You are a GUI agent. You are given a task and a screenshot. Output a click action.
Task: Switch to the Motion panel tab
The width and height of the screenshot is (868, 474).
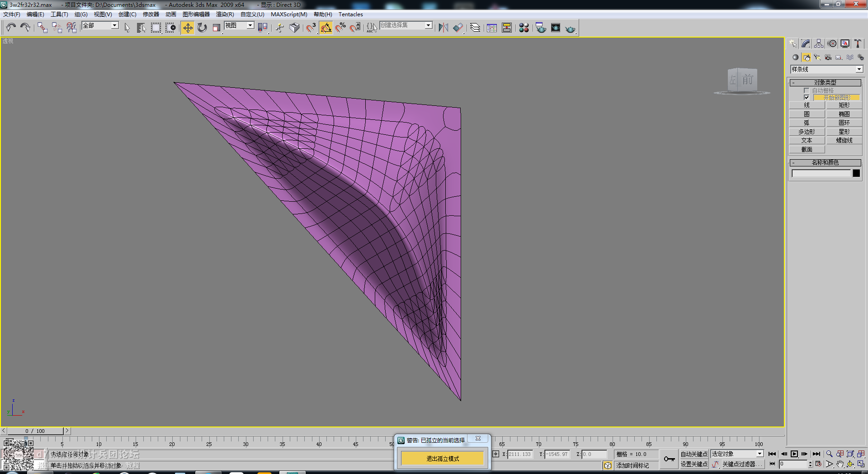coord(832,43)
